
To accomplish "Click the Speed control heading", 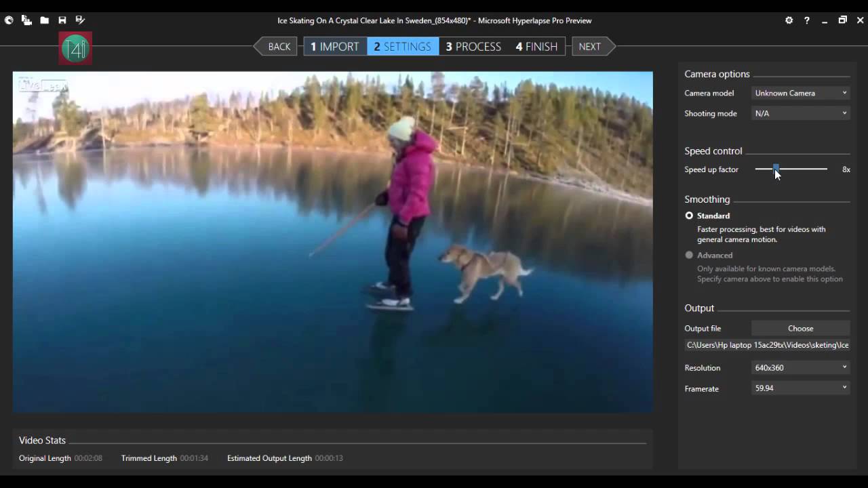I will click(x=713, y=150).
